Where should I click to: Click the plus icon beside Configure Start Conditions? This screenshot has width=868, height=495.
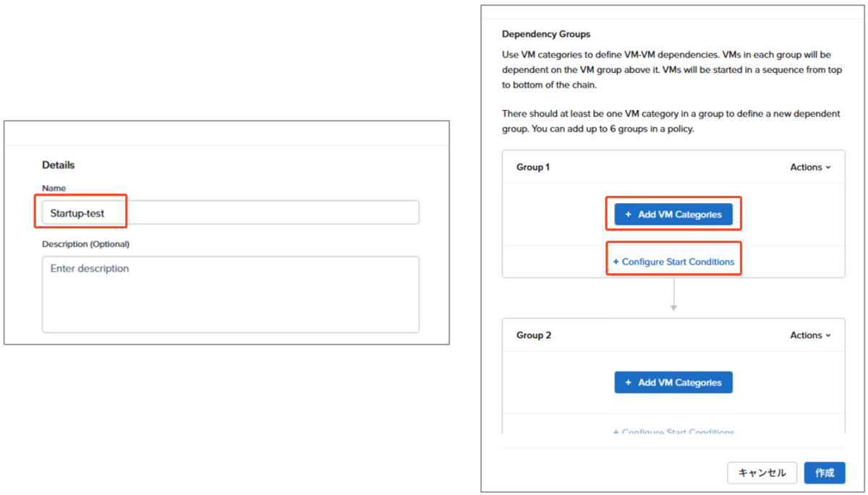(616, 262)
